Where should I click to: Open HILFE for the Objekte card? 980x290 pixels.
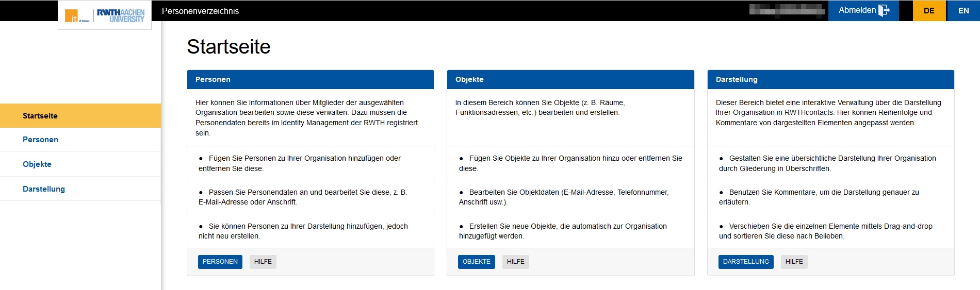[x=515, y=262]
